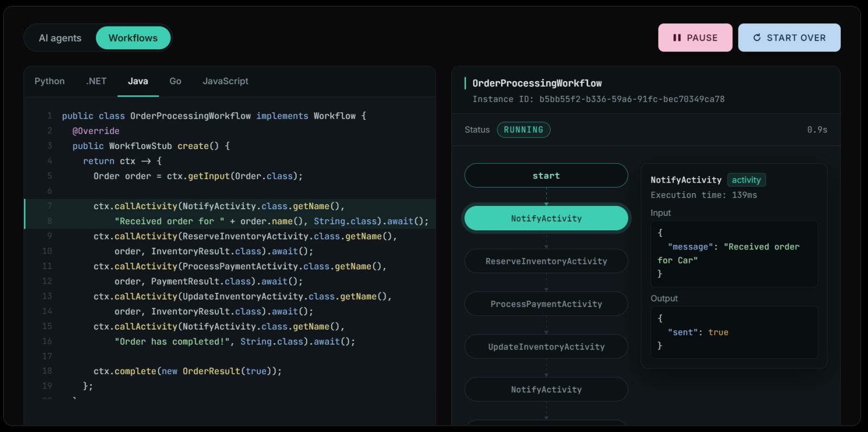This screenshot has height=432, width=868.
Task: Click the OrderProcessingWorkflow panel title
Action: (537, 83)
